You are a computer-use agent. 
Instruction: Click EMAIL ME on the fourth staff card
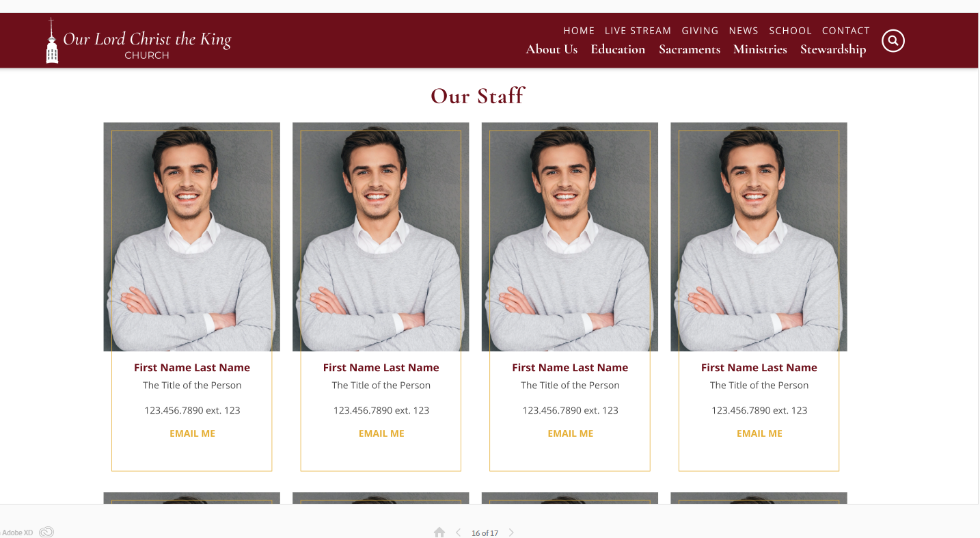(x=759, y=433)
